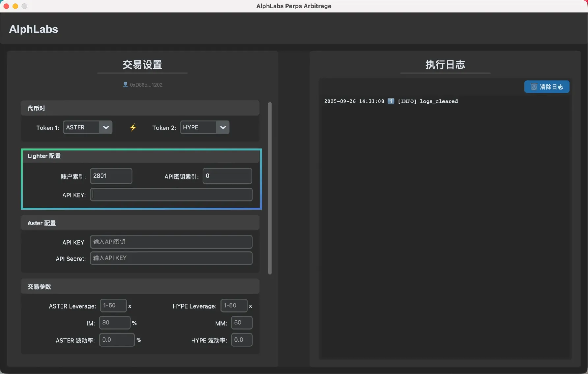The height and width of the screenshot is (374, 588).
Task: Close the window with the red button
Action: pyautogui.click(x=6, y=6)
